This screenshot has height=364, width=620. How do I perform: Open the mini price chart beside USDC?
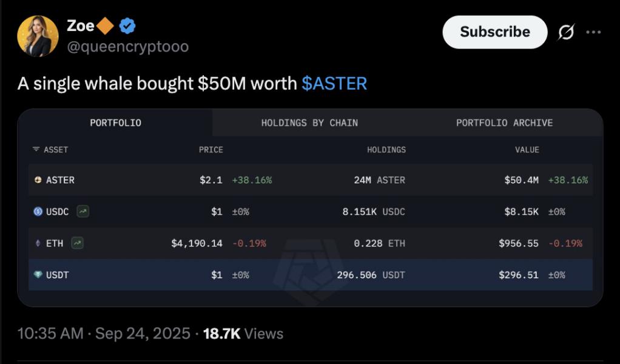click(x=83, y=211)
